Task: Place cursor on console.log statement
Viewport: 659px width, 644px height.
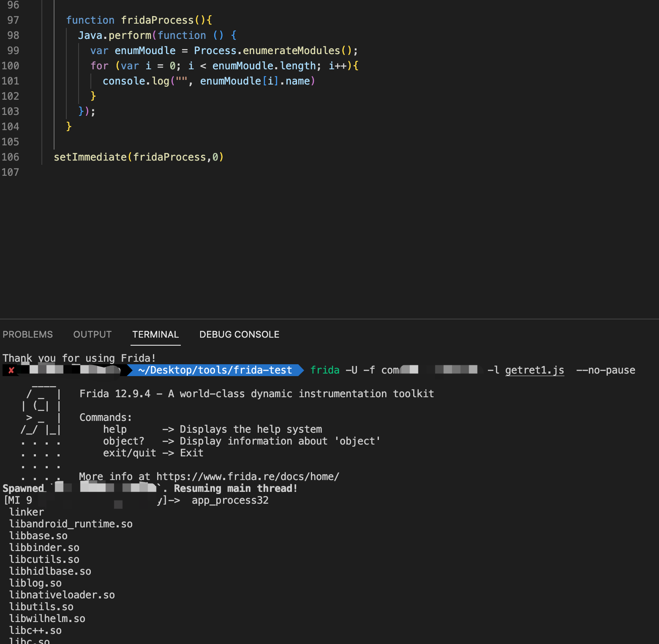Action: pyautogui.click(x=136, y=81)
